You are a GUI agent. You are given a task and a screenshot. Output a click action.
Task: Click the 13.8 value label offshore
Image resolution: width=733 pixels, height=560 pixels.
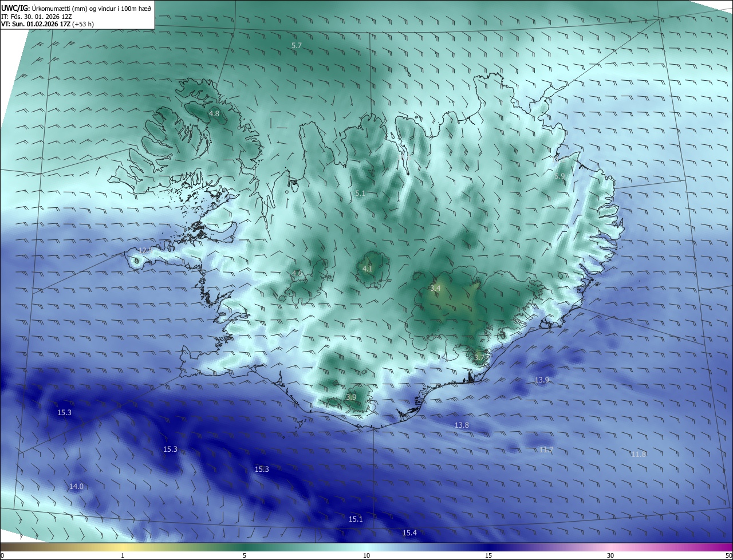coord(462,425)
